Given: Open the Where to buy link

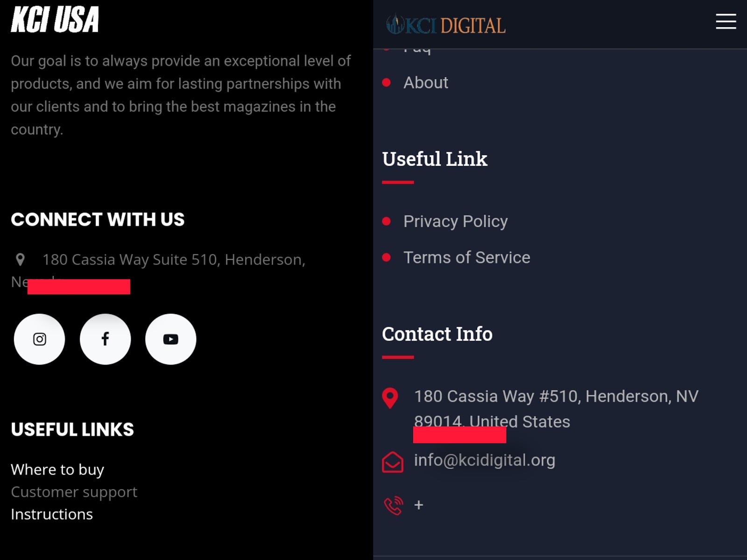Looking at the screenshot, I should (57, 469).
